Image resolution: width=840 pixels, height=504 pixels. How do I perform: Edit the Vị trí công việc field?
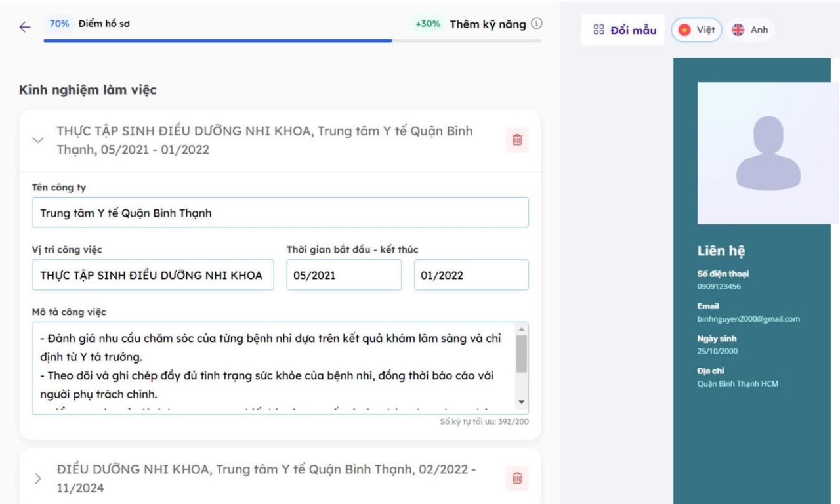(153, 275)
